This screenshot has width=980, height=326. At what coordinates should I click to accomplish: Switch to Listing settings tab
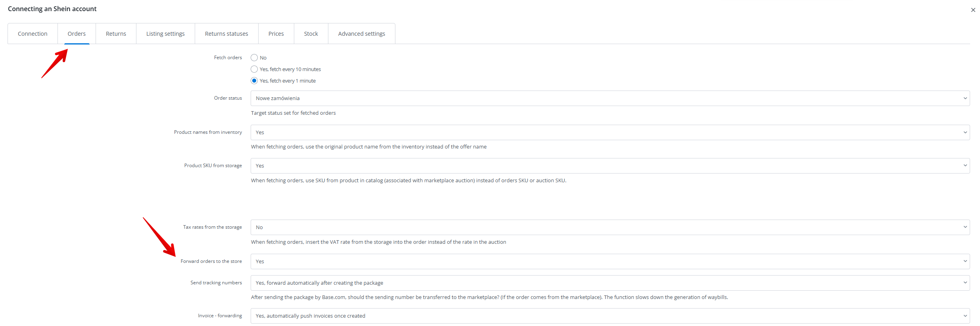165,34
